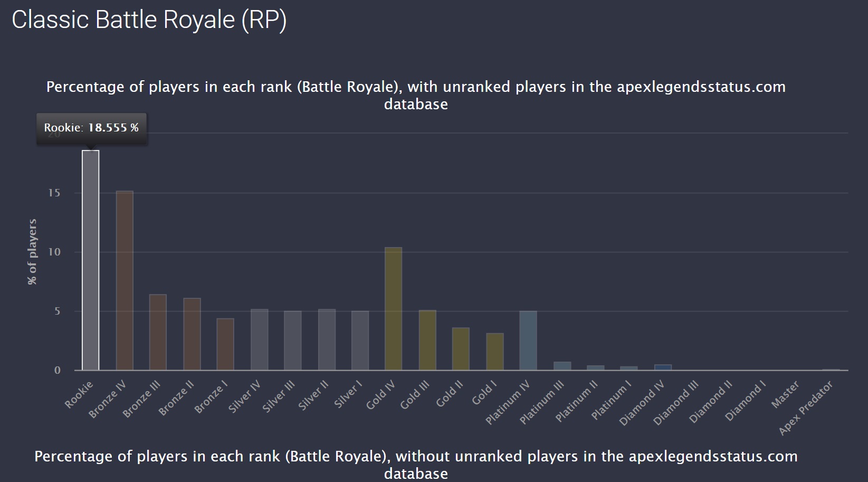Click the Silver II bar

(327, 339)
